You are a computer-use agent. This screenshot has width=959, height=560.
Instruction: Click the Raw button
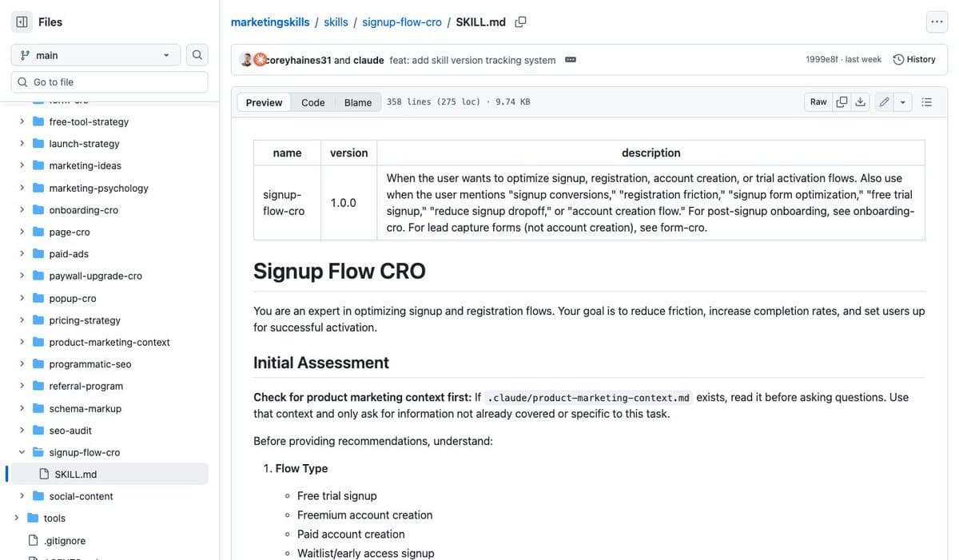[818, 101]
